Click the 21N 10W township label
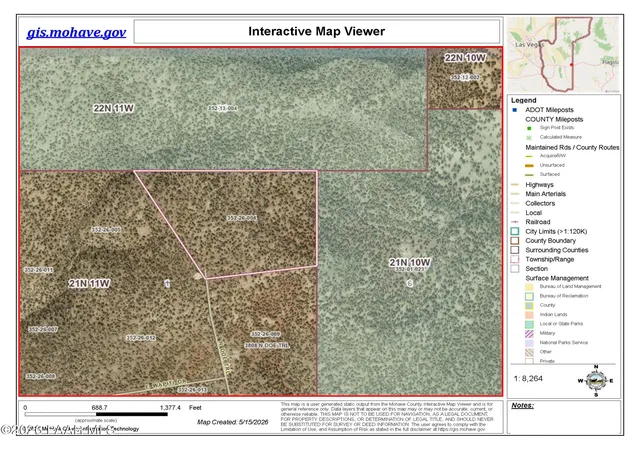 click(410, 262)
